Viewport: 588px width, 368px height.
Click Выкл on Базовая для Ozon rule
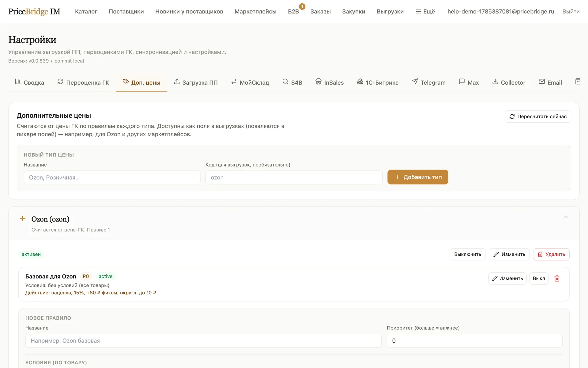[539, 278]
